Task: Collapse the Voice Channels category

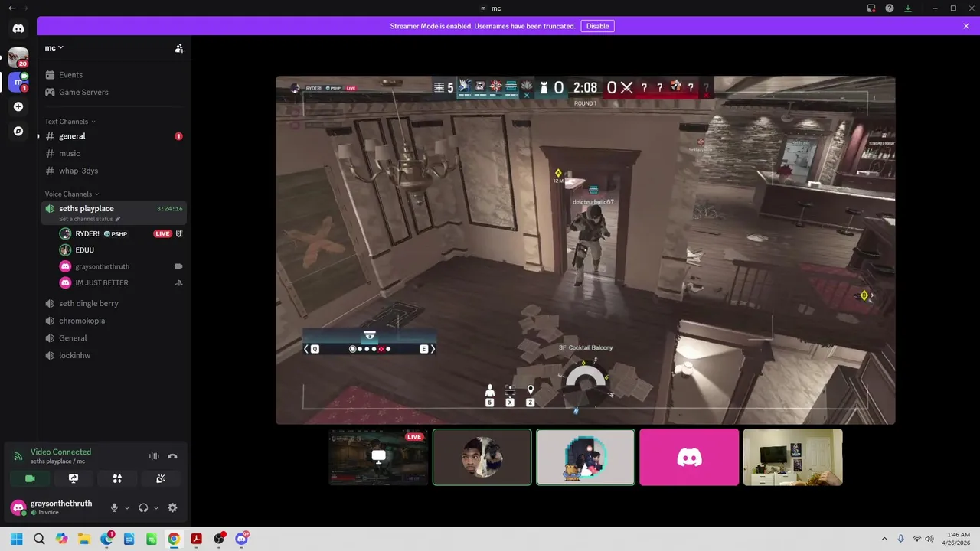Action: point(71,194)
